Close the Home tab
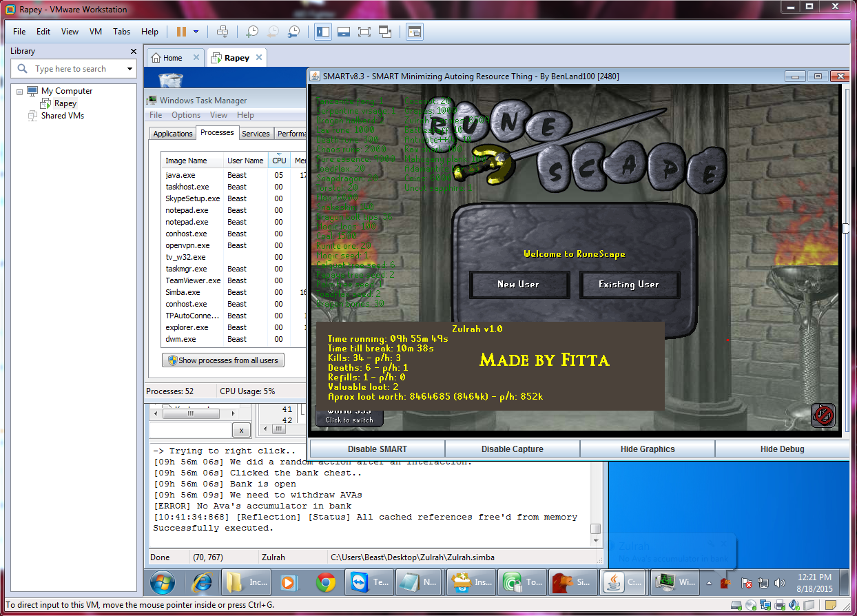 pos(196,58)
